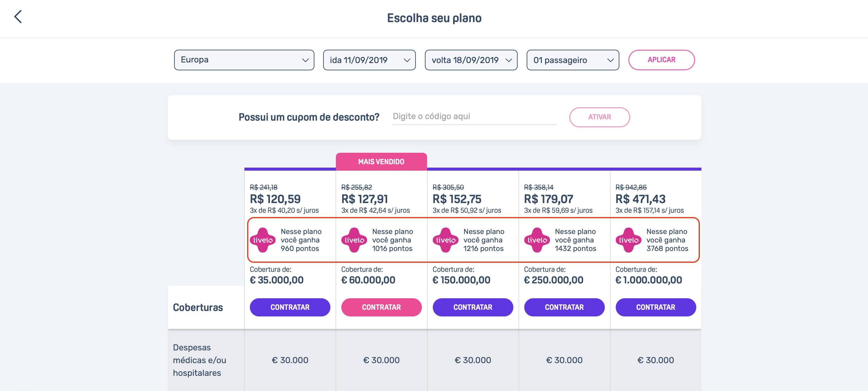Viewport: 868px width, 391px height.
Task: Select the MAIS VENDIDO plan tab
Action: click(381, 162)
